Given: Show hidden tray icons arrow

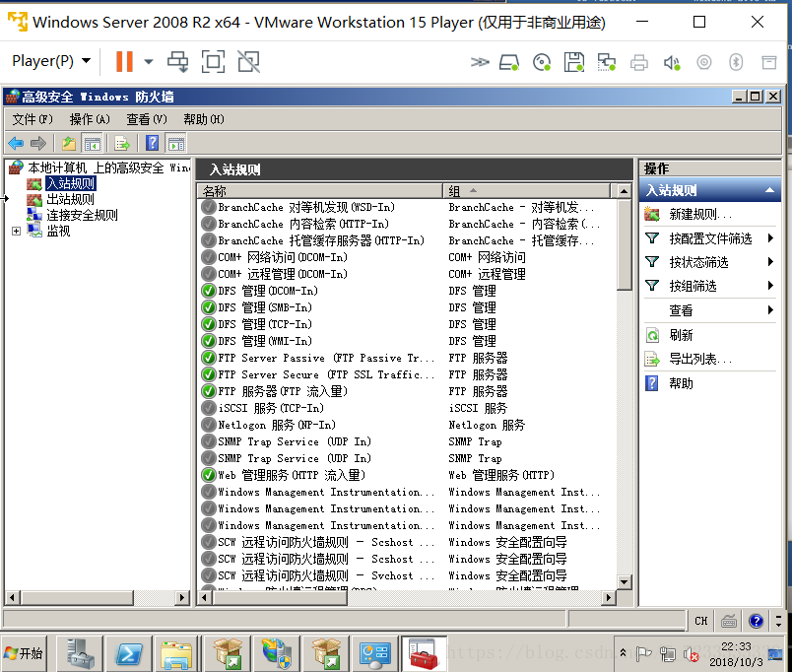Looking at the screenshot, I should tap(624, 653).
